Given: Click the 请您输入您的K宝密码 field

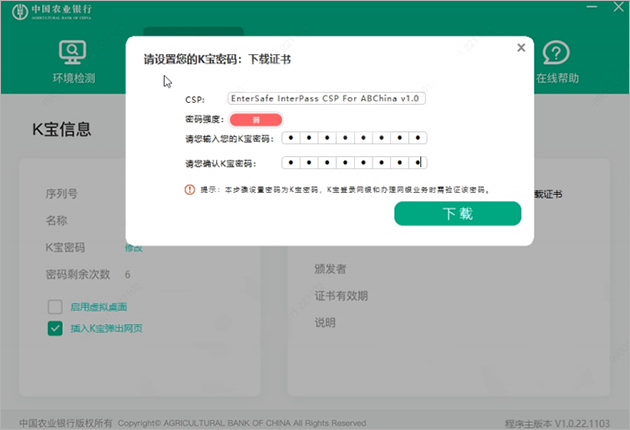Looking at the screenshot, I should 354,138.
